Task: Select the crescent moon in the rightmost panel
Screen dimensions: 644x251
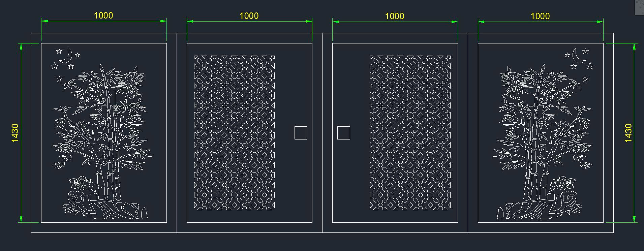Action: (x=578, y=56)
